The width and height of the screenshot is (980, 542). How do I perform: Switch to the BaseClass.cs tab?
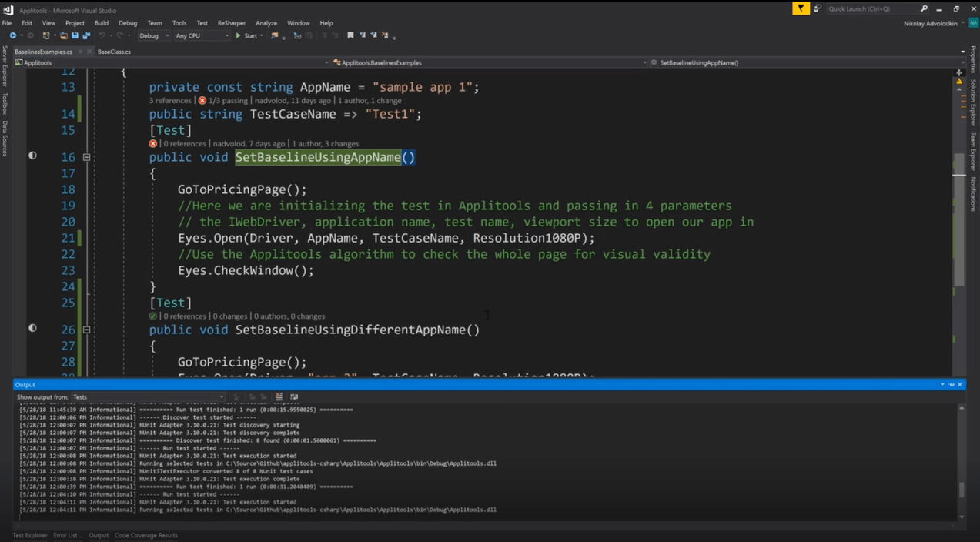pos(114,52)
